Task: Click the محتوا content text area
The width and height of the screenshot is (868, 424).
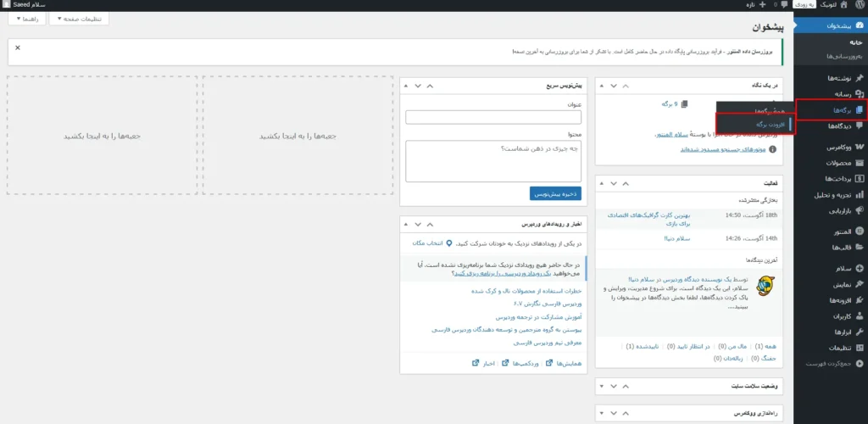Action: [493, 161]
